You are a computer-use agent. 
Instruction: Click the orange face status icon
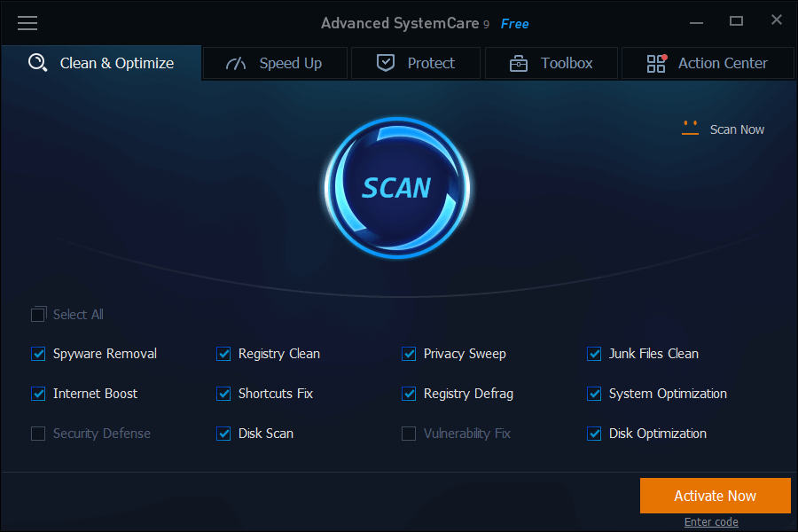point(690,128)
